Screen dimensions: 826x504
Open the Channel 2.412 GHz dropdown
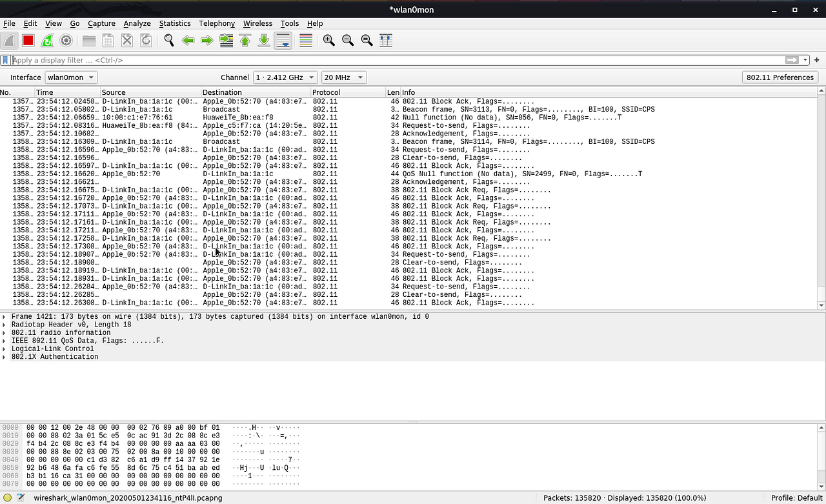pyautogui.click(x=285, y=77)
